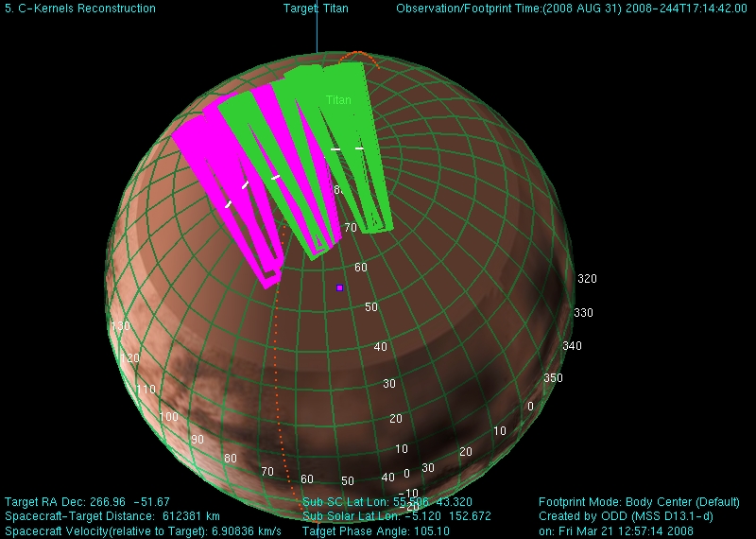The width and height of the screenshot is (756, 539).
Task: Click the longitude label "330"
Action: [x=583, y=313]
